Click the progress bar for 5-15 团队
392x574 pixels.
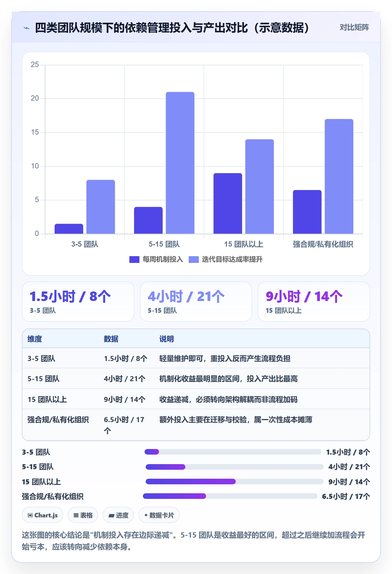[234, 467]
